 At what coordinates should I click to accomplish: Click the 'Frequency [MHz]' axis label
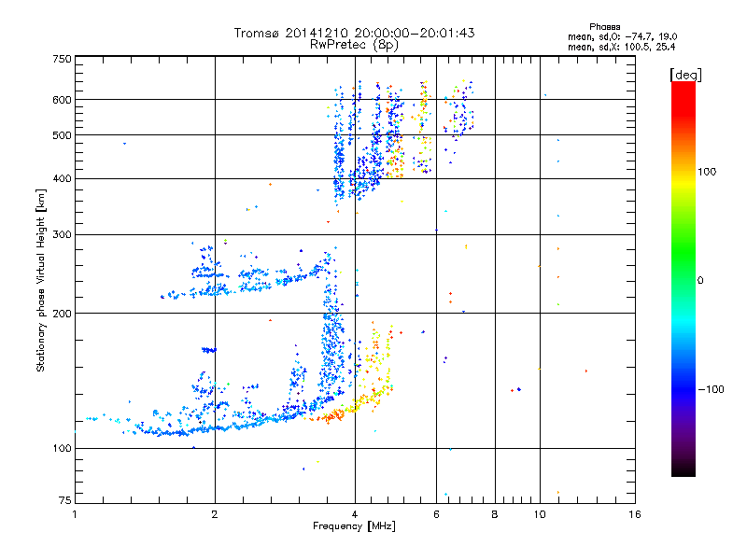point(354,526)
